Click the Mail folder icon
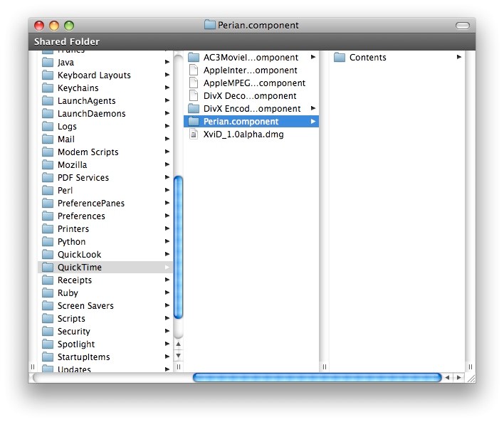Screen dimensions: 504x422 coord(48,139)
